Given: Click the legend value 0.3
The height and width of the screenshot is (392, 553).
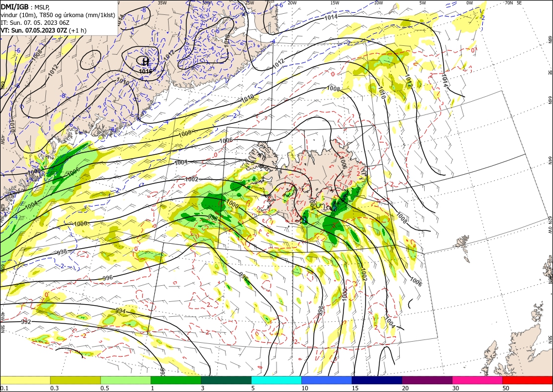Looking at the screenshot, I should [54, 388].
